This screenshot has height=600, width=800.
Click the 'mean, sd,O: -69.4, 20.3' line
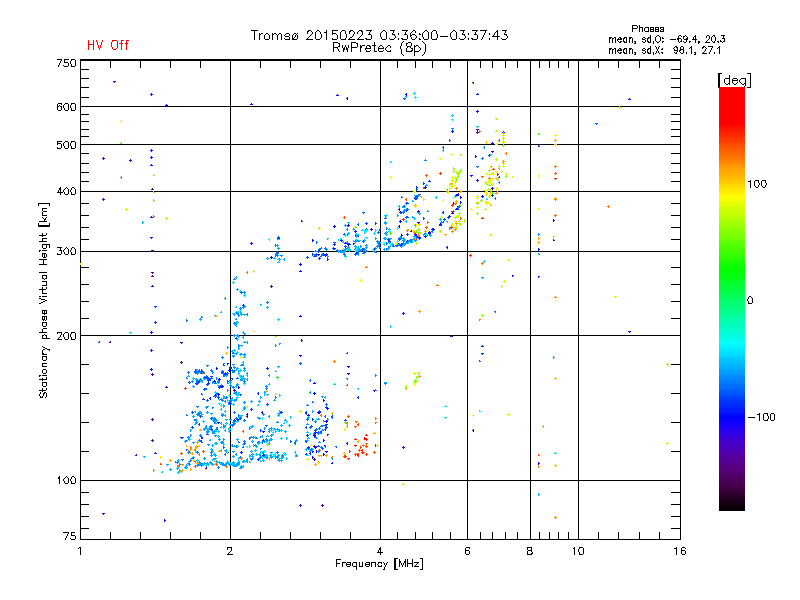(666, 39)
